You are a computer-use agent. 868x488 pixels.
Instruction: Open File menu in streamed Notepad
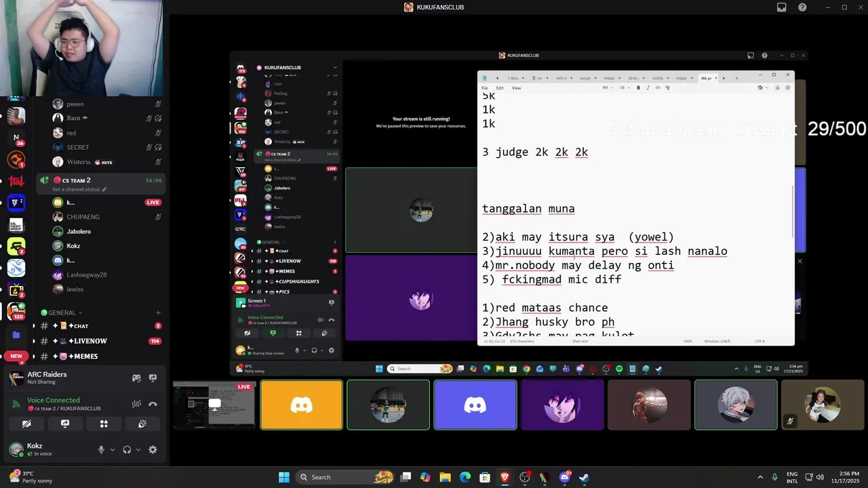click(485, 87)
